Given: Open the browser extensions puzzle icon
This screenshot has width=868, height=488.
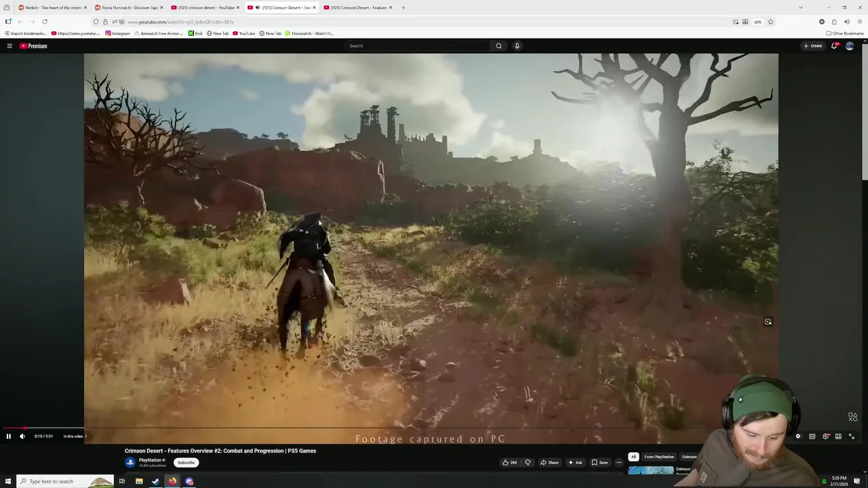Looking at the screenshot, I should pyautogui.click(x=834, y=22).
